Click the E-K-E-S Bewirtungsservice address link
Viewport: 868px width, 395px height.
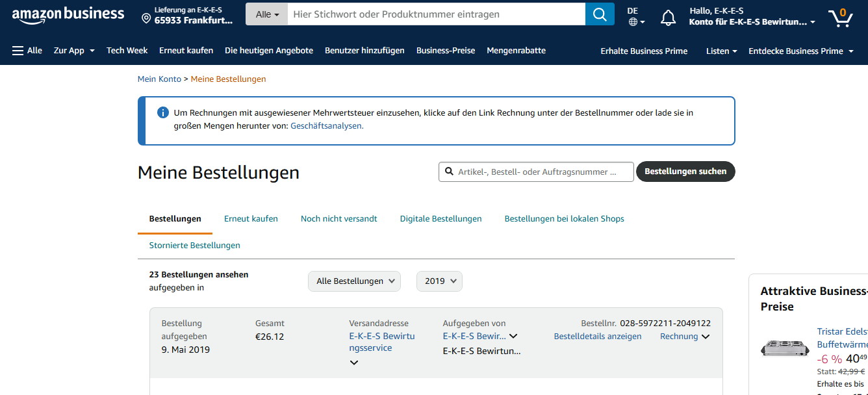click(381, 342)
